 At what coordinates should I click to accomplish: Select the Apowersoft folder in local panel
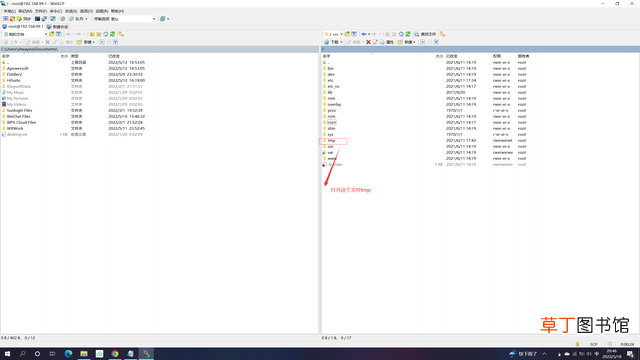(x=18, y=69)
